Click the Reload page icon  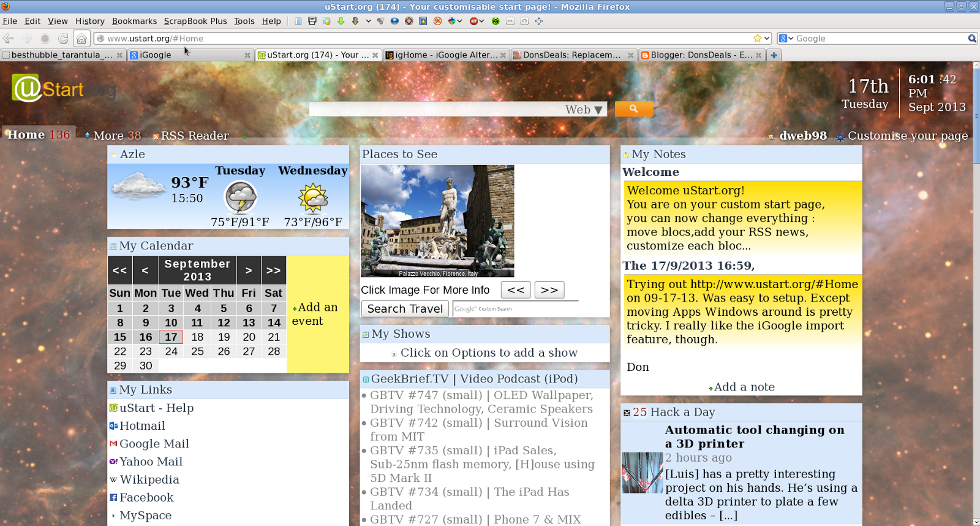pos(63,38)
